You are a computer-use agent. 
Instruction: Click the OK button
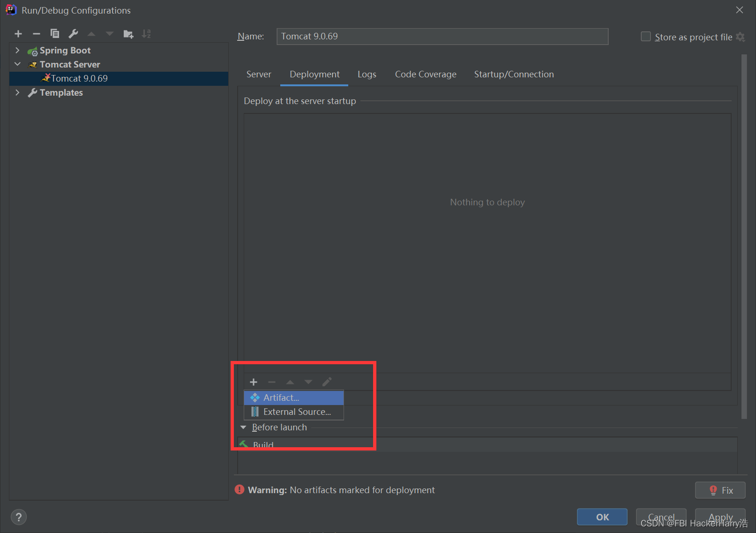pyautogui.click(x=602, y=517)
